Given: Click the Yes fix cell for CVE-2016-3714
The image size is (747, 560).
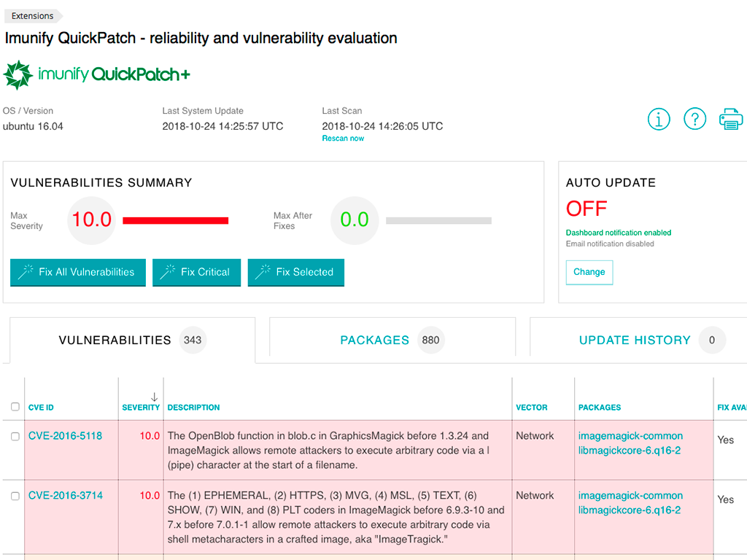Looking at the screenshot, I should click(x=726, y=499).
